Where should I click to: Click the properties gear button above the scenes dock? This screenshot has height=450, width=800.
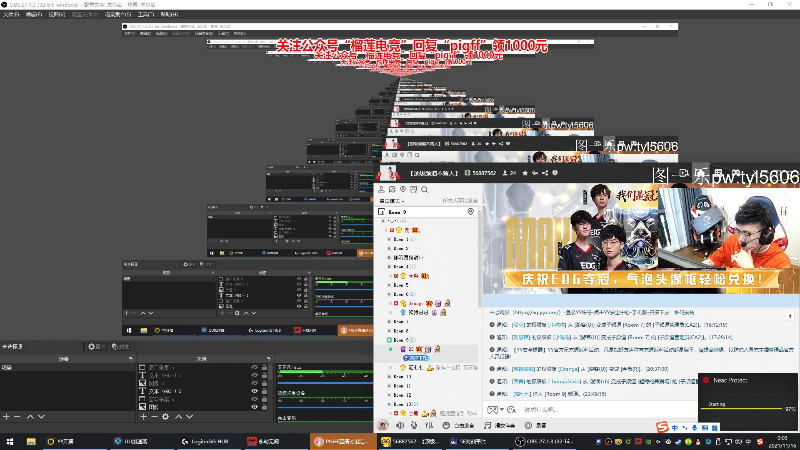95,346
